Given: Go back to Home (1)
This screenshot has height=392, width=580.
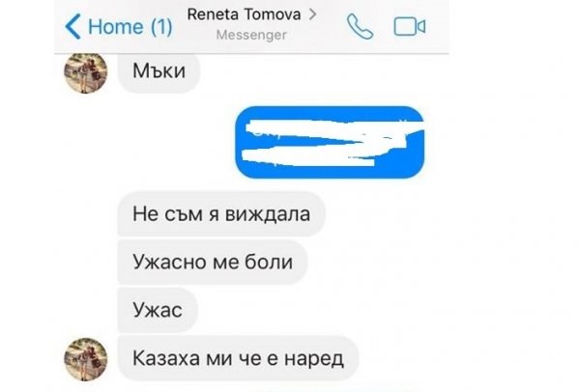Looking at the screenshot, I should pos(119,27).
